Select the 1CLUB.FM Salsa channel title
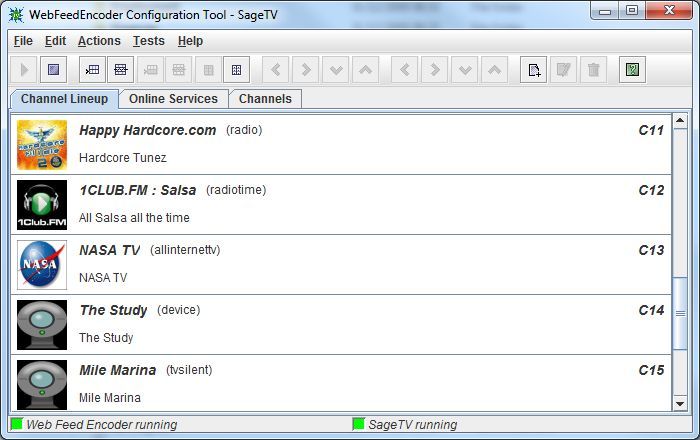The image size is (700, 440). (x=137, y=190)
